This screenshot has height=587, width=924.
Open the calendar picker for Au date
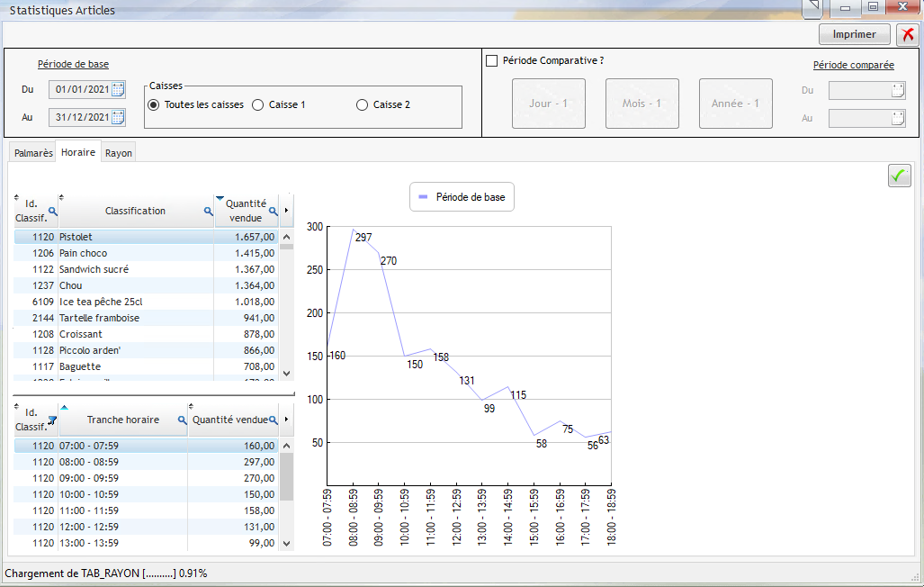118,117
